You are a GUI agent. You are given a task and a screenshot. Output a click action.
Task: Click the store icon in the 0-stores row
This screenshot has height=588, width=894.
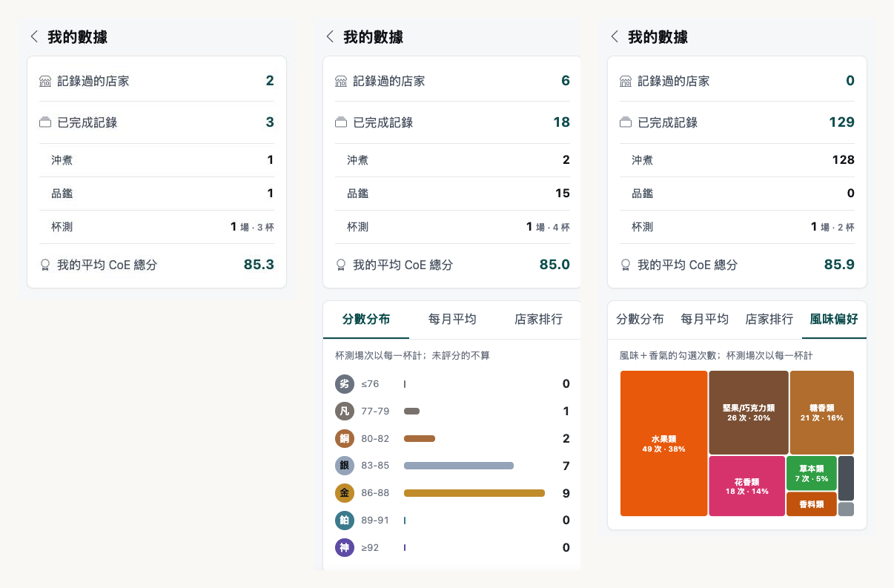(x=626, y=82)
